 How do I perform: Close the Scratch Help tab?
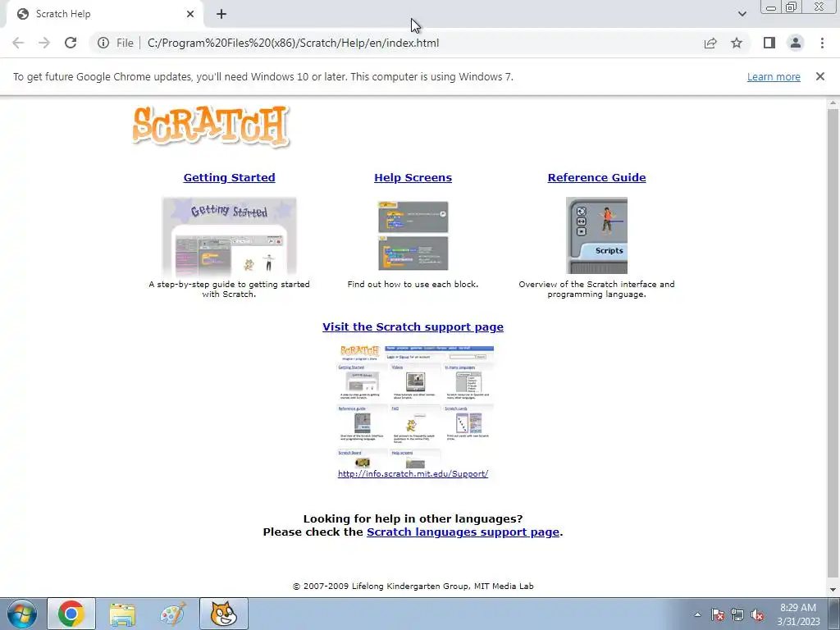190,14
